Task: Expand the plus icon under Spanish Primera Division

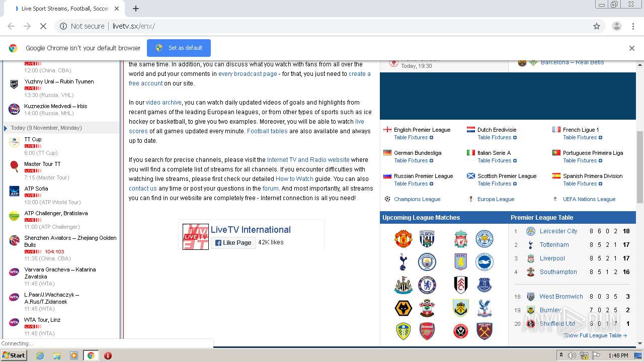Action: point(600,184)
